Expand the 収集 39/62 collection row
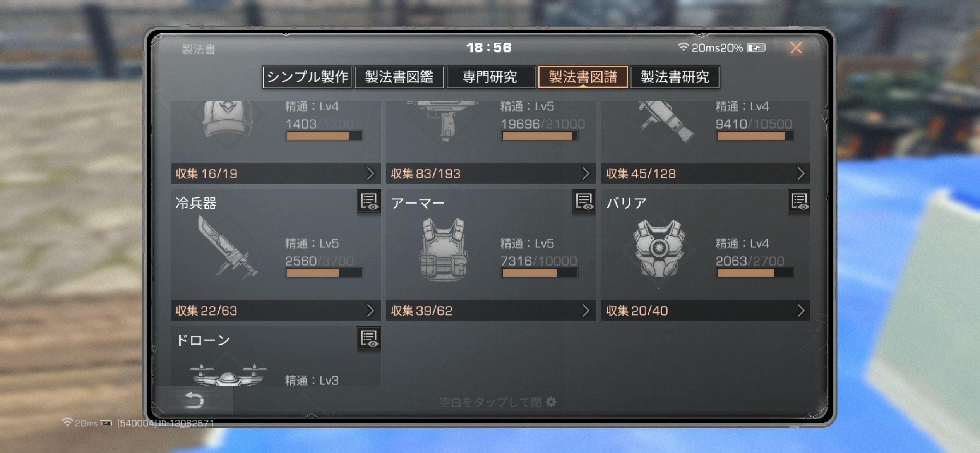This screenshot has width=980, height=453. tap(491, 311)
